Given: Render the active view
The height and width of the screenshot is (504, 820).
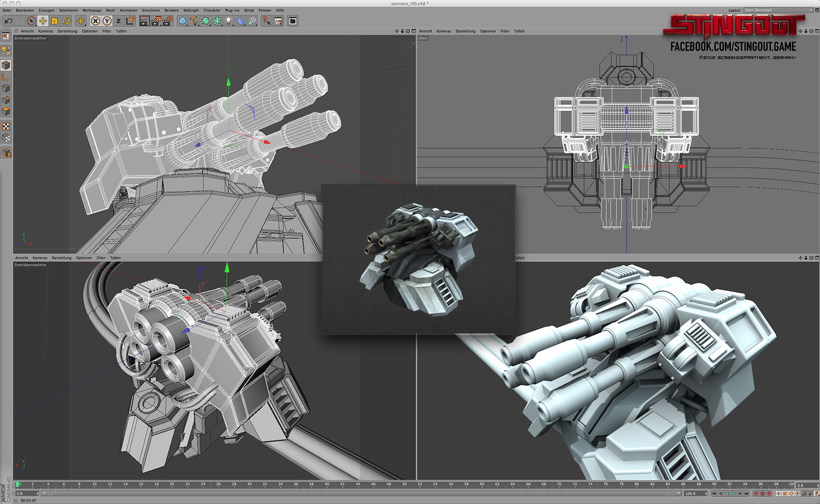Looking at the screenshot, I should [144, 21].
